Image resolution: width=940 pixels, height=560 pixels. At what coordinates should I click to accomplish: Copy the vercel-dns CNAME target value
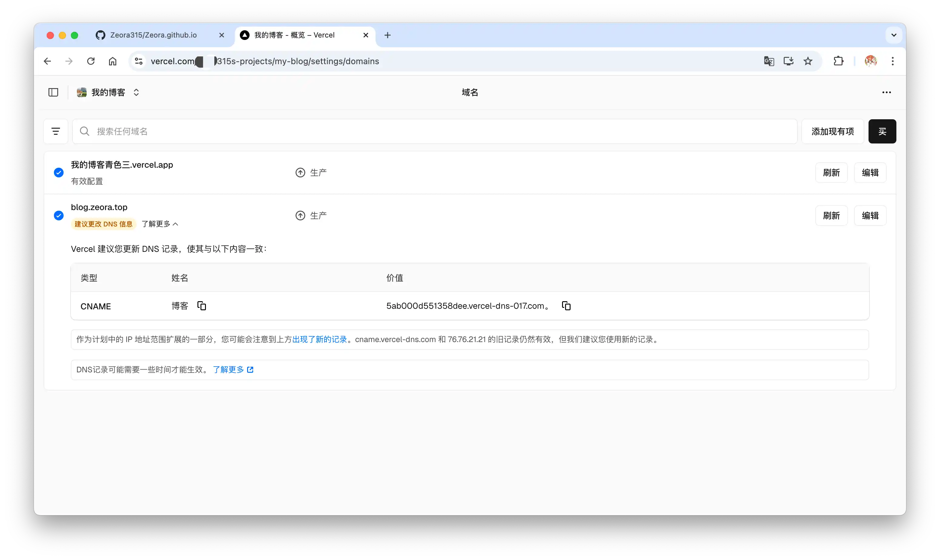coord(566,306)
